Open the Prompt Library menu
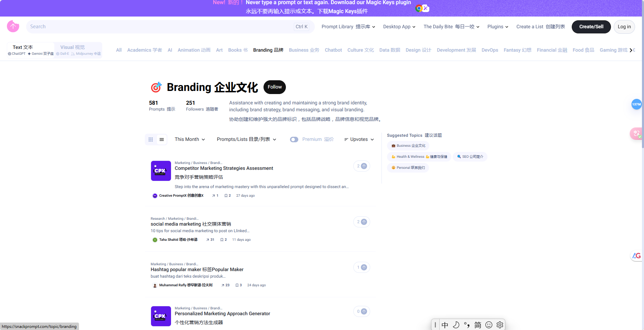 [348, 27]
